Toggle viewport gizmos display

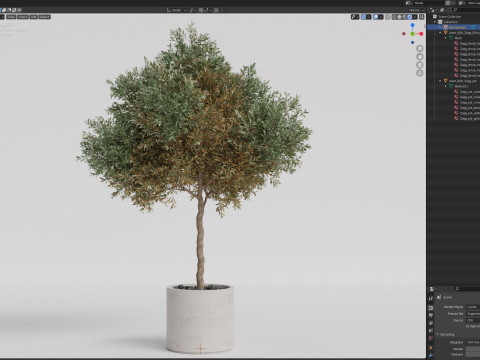point(363,17)
